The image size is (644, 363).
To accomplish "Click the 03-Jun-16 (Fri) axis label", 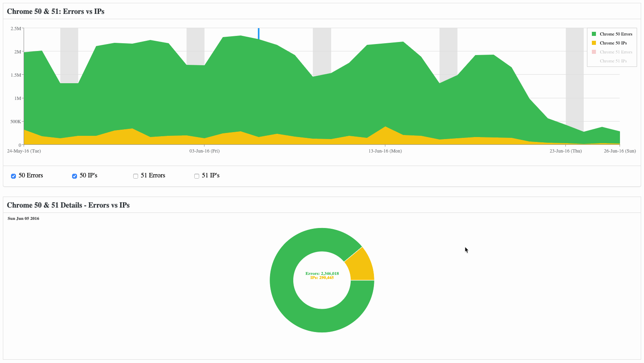I will pos(204,151).
